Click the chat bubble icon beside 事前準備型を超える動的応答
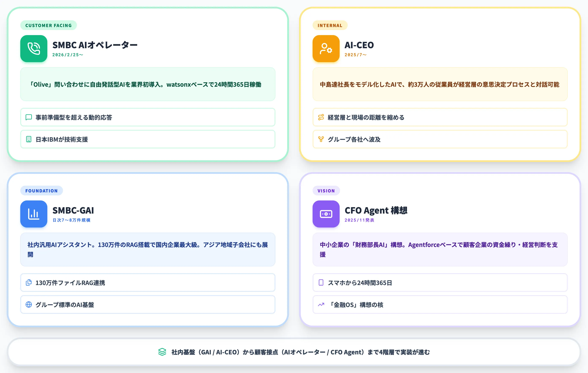 tap(29, 117)
